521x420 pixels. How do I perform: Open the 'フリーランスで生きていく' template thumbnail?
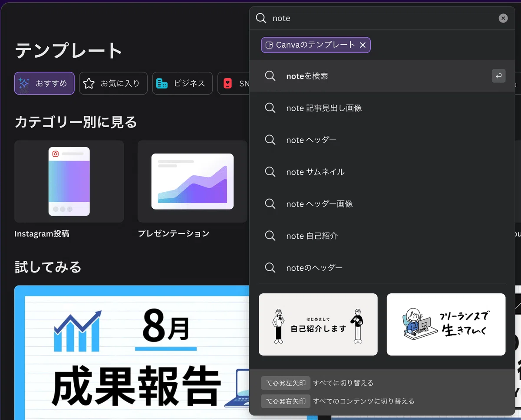click(x=446, y=325)
